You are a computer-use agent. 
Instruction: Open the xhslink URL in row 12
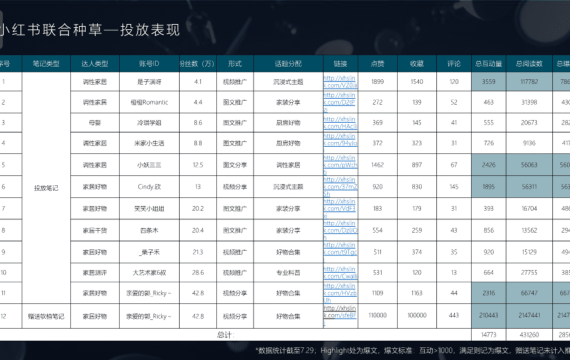[x=340, y=315]
